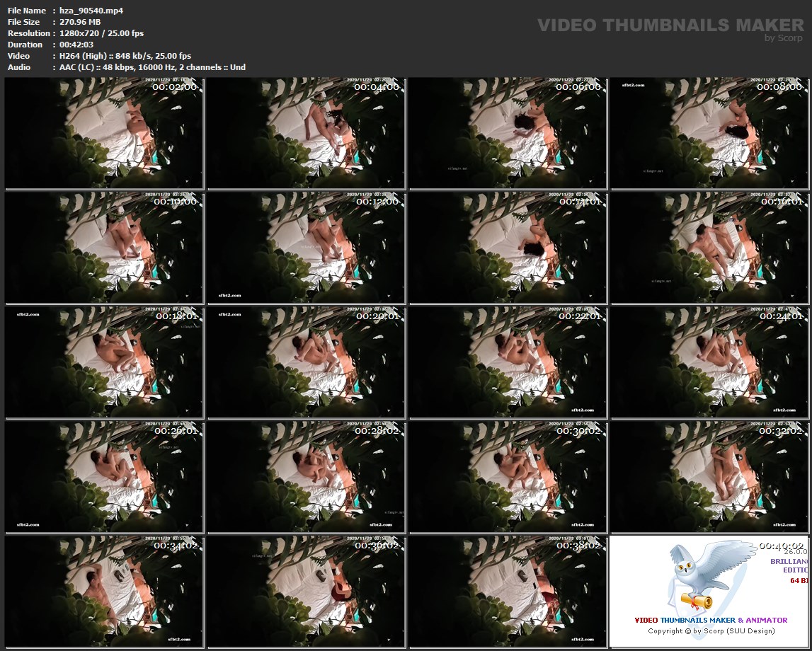Open the frame at timestamp 00:14:01
The height and width of the screenshot is (651, 812).
(508, 248)
